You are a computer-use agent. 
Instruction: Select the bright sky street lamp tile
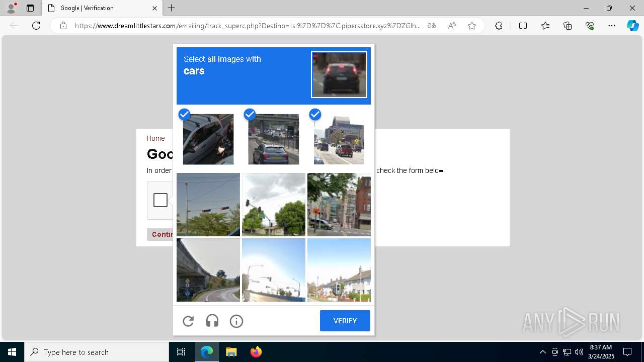point(274,270)
